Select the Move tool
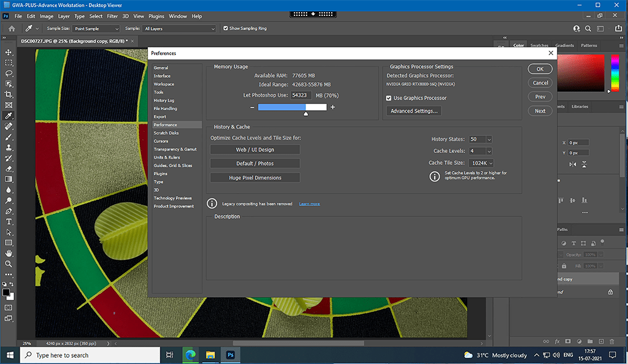Viewport: 628px width, 364px height. [9, 53]
